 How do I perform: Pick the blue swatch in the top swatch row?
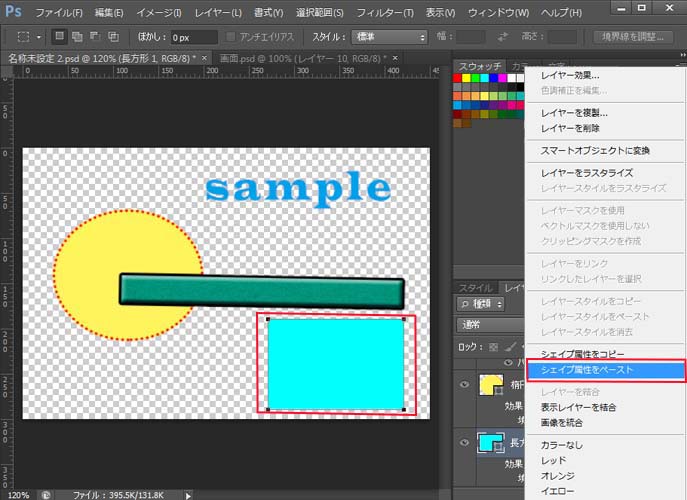(x=493, y=78)
